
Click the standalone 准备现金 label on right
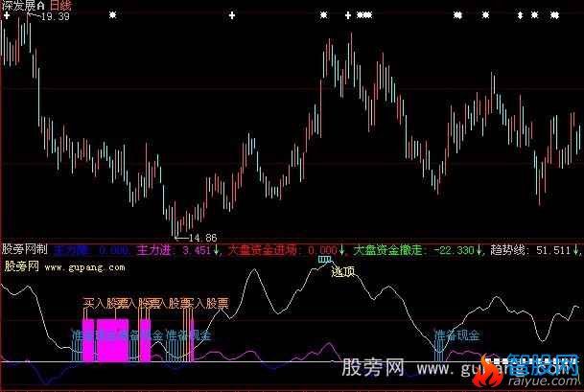(x=457, y=335)
